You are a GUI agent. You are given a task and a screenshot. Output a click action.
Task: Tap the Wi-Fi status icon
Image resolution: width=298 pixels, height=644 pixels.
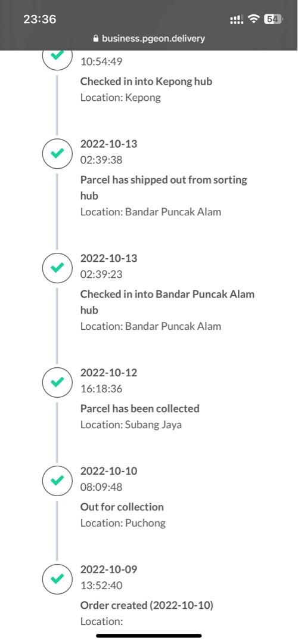(x=254, y=19)
